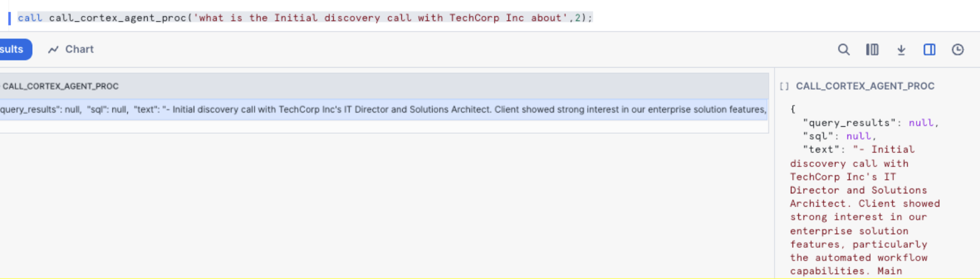Toggle the side detail panel icon
The height and width of the screenshot is (279, 980).
(929, 50)
